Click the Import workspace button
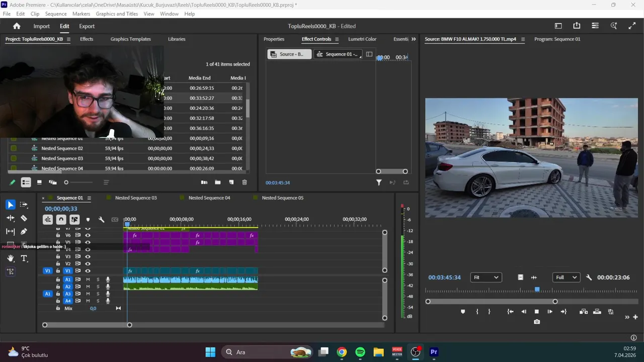 (41, 26)
